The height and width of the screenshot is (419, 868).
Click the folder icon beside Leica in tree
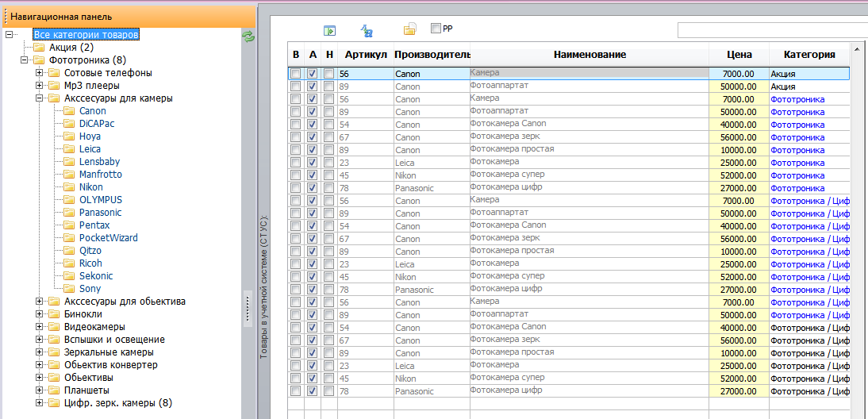pos(69,149)
